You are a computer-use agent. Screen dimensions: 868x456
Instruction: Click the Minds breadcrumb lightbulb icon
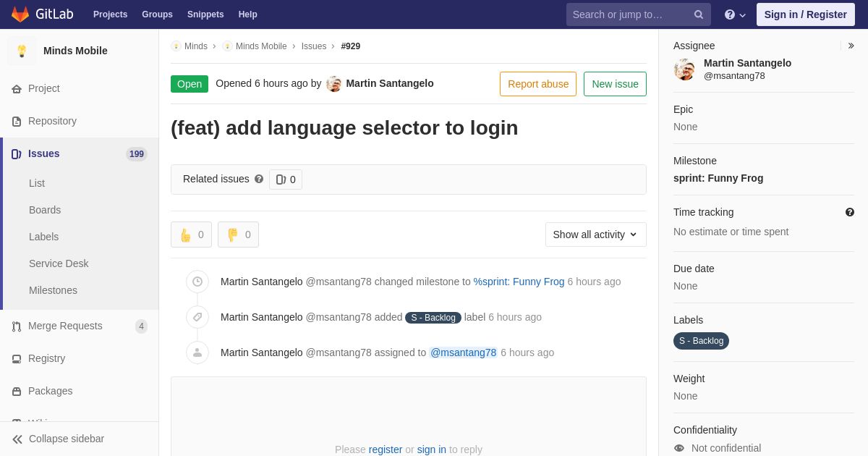click(176, 46)
